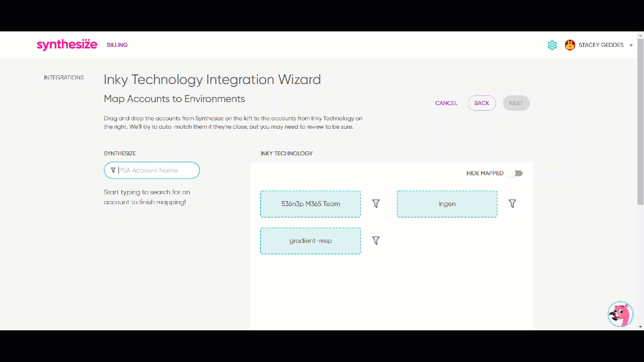The height and width of the screenshot is (362, 644).
Task: Open the flamingo chat assistant
Action: 620,314
